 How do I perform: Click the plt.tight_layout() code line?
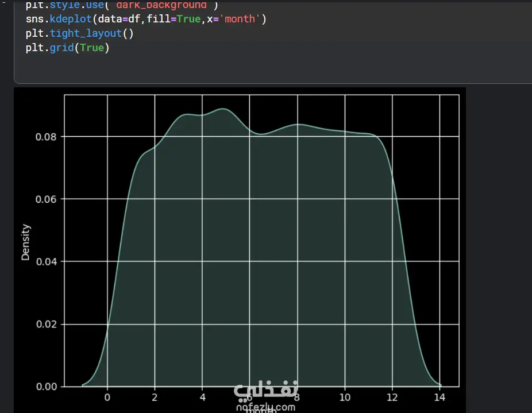pyautogui.click(x=80, y=33)
